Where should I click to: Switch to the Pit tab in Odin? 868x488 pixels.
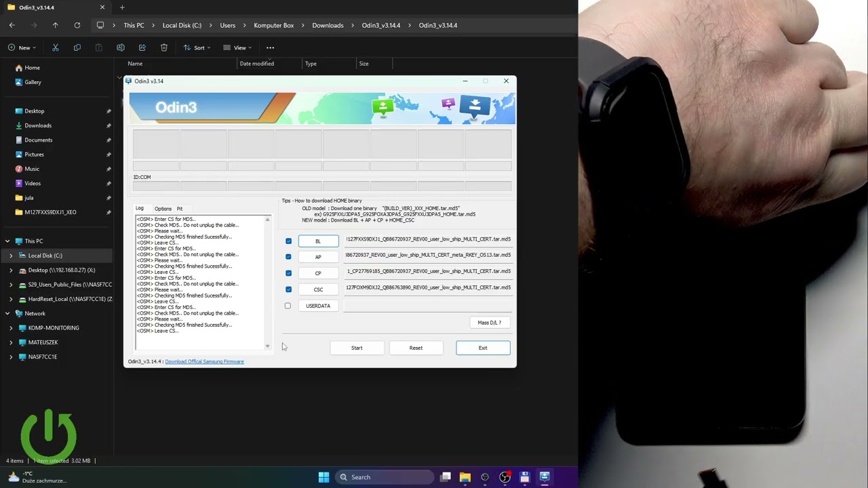pyautogui.click(x=180, y=209)
